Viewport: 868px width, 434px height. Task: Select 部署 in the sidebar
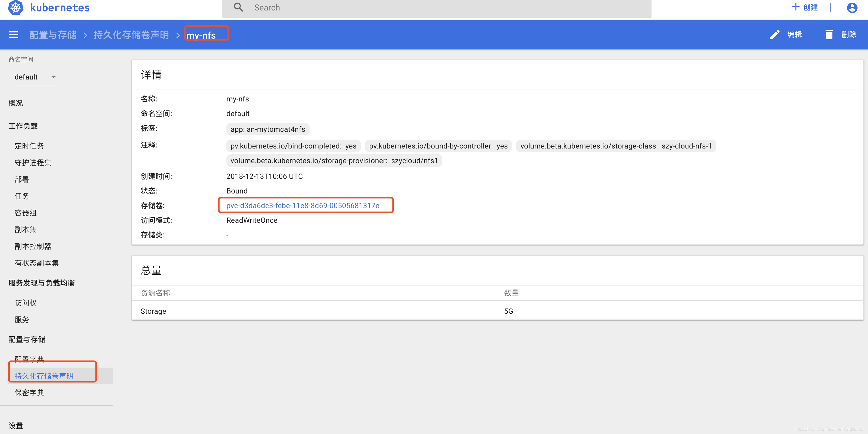tap(22, 179)
